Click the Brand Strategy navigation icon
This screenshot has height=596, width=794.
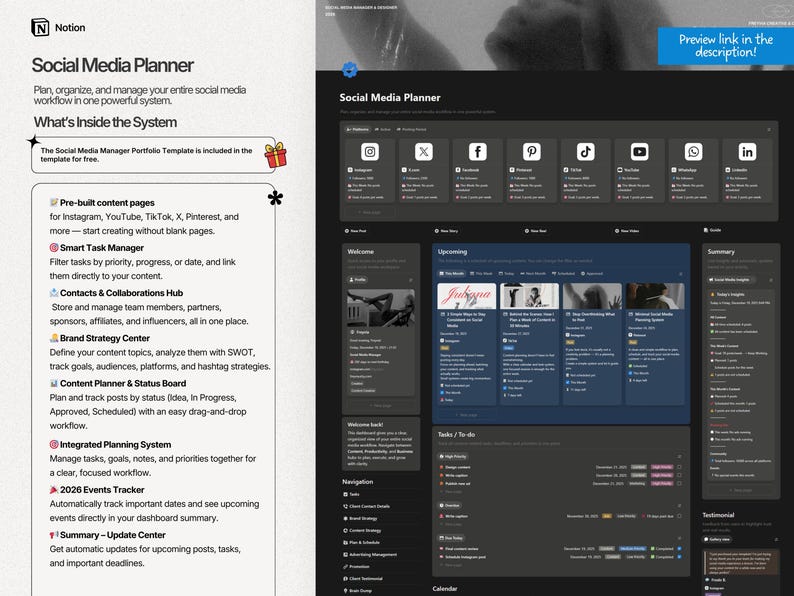tap(345, 519)
